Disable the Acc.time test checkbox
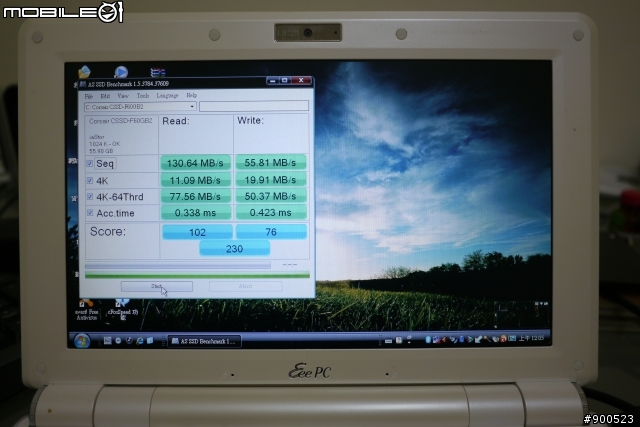The width and height of the screenshot is (640, 427). [90, 213]
